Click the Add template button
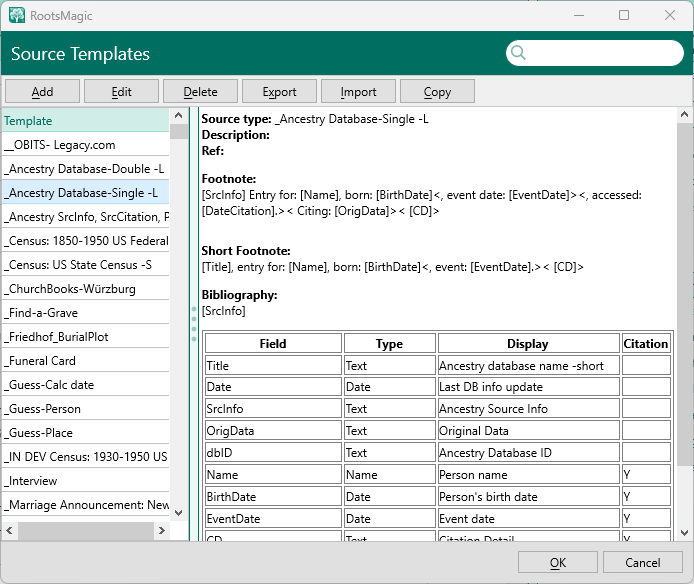 tap(42, 92)
